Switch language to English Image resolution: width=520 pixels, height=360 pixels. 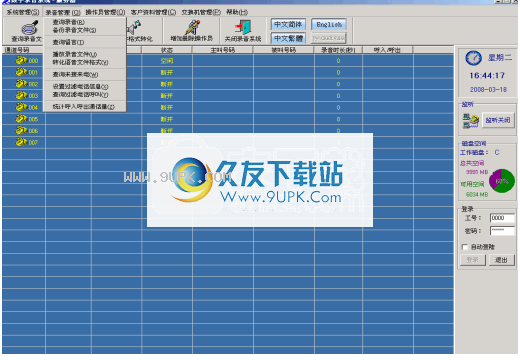click(329, 24)
